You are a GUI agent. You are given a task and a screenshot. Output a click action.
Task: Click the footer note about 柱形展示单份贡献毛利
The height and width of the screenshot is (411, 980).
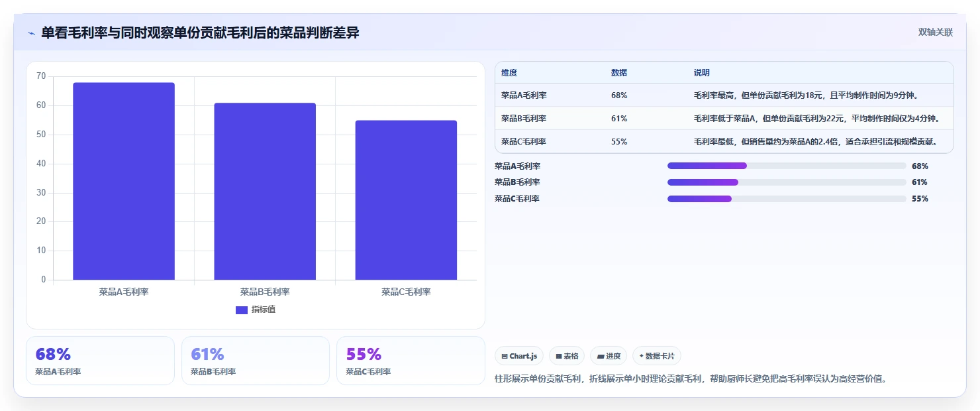point(691,379)
